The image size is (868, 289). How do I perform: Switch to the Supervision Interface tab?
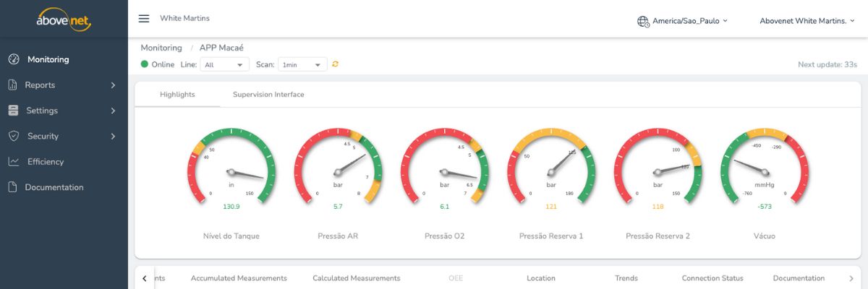[x=268, y=95]
